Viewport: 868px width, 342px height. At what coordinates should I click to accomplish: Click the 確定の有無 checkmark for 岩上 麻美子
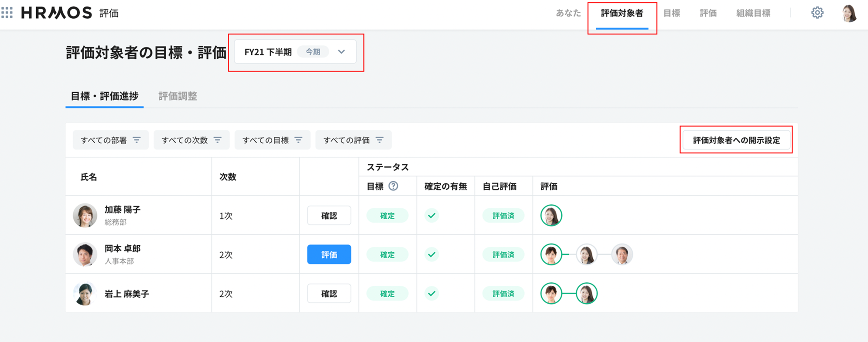[431, 294]
